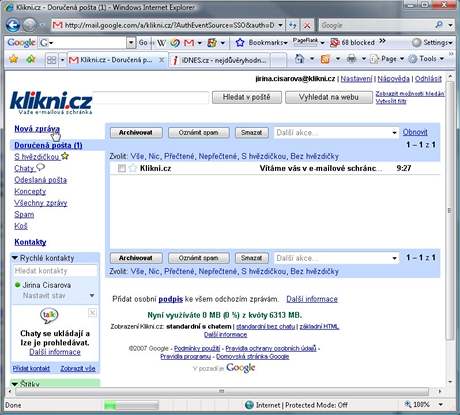Click the Vyhledat na webu button
The width and height of the screenshot is (460, 415).
click(x=328, y=97)
